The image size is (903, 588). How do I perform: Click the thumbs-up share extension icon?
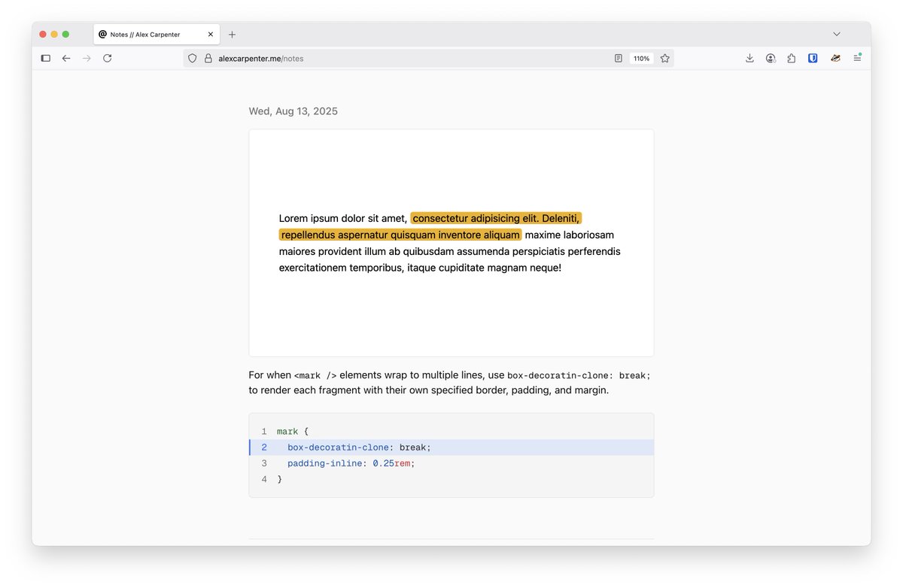[791, 58]
